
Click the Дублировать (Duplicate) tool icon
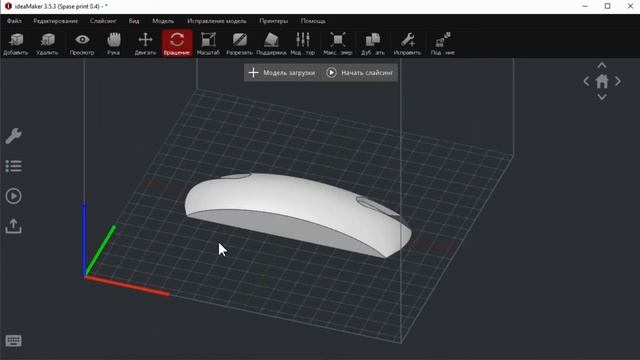pyautogui.click(x=373, y=43)
